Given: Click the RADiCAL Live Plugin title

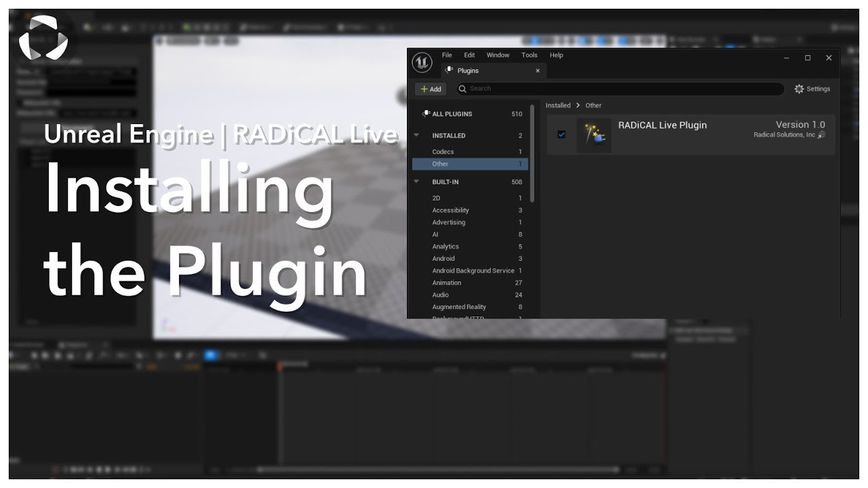Looking at the screenshot, I should pos(663,125).
